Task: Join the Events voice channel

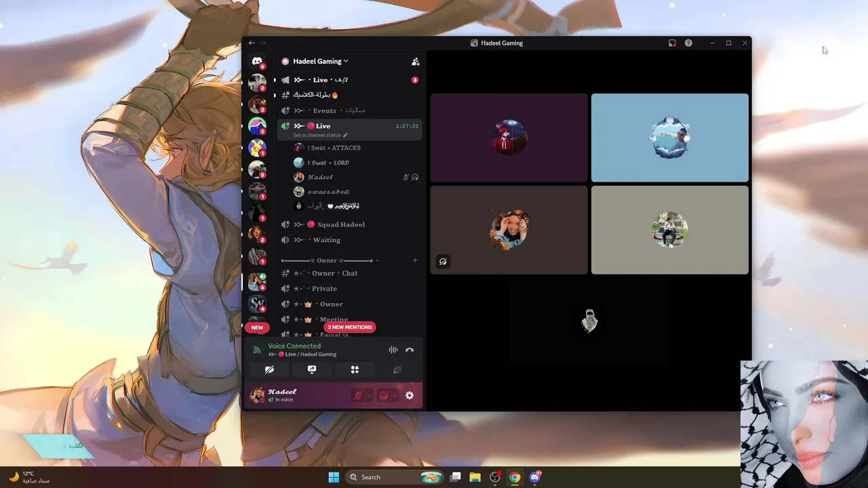Action: pos(349,110)
